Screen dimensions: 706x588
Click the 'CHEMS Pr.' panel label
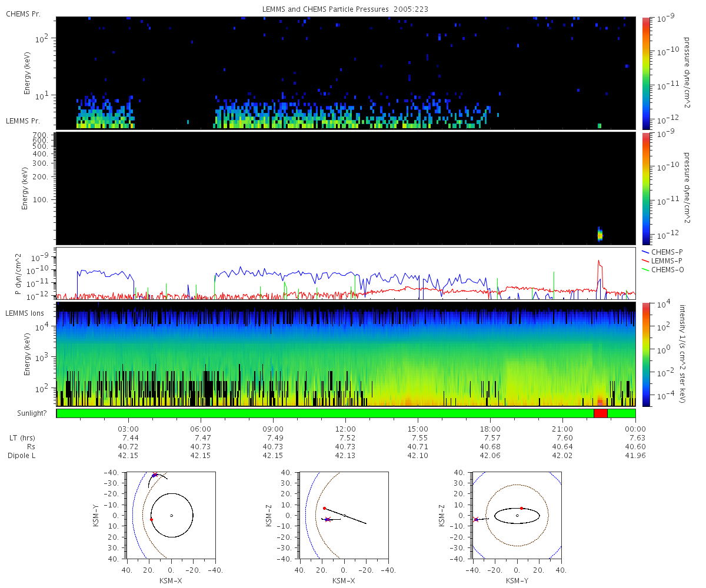click(23, 14)
